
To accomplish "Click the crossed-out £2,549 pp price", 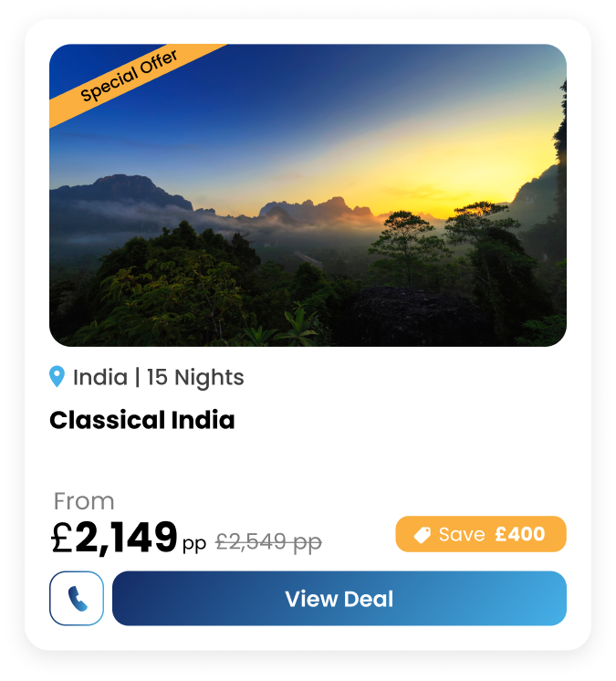I will pos(268,542).
